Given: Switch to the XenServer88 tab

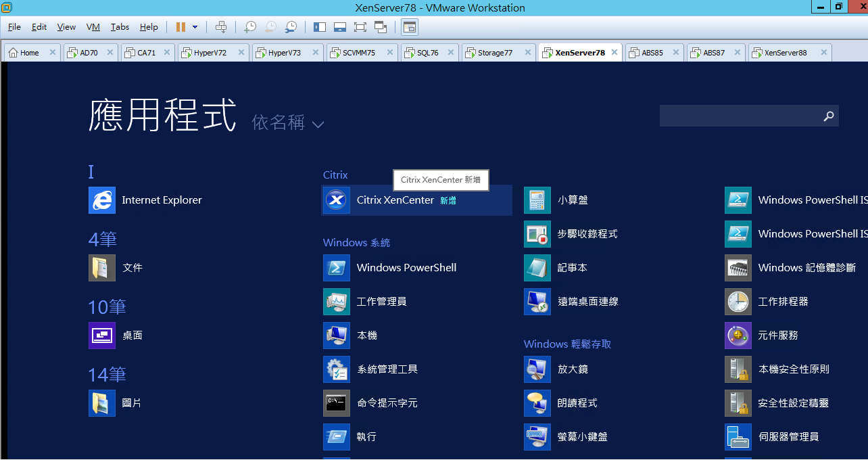Looking at the screenshot, I should 790,53.
